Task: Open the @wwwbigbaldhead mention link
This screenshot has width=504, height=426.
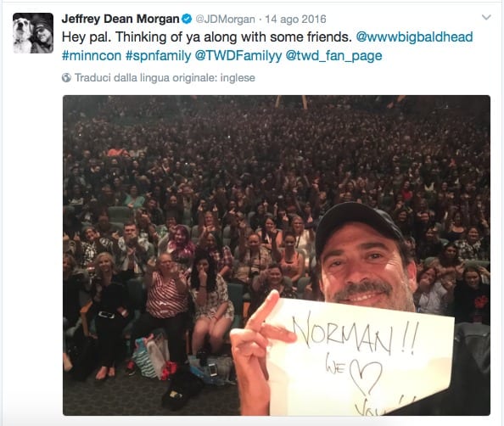Action: (x=415, y=36)
